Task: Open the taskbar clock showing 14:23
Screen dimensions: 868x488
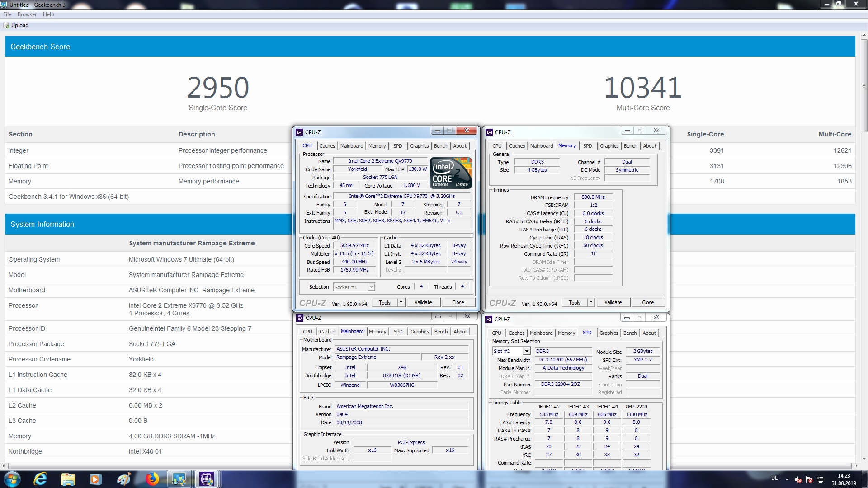Action: (x=844, y=479)
